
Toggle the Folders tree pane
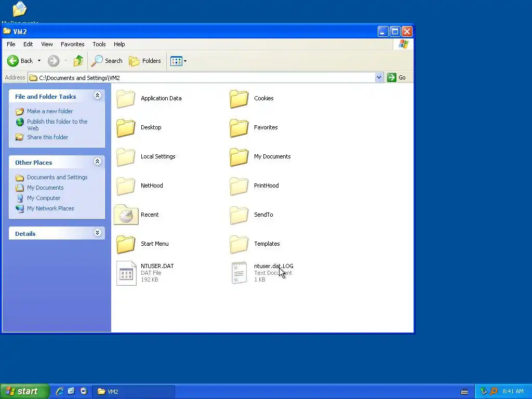[x=145, y=61]
